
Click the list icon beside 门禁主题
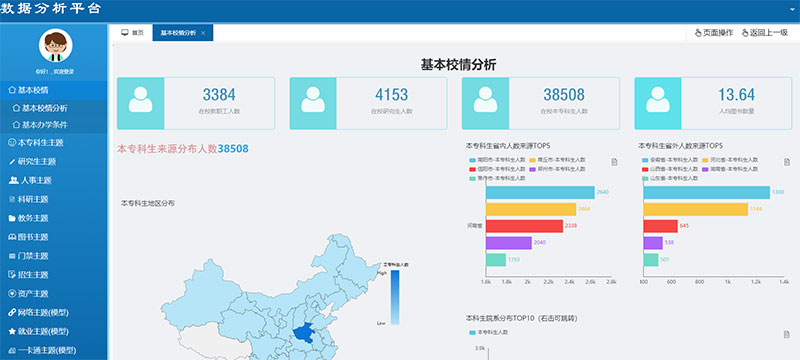(13, 256)
